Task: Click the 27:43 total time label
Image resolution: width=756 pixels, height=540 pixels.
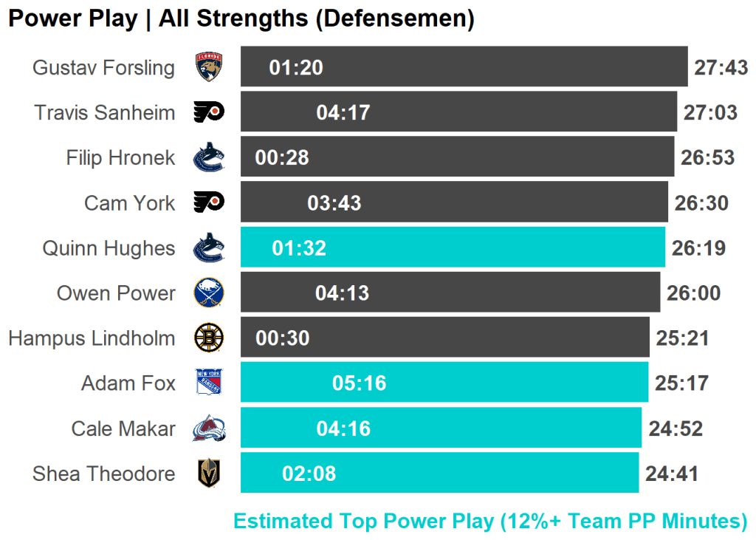Action: [x=721, y=68]
